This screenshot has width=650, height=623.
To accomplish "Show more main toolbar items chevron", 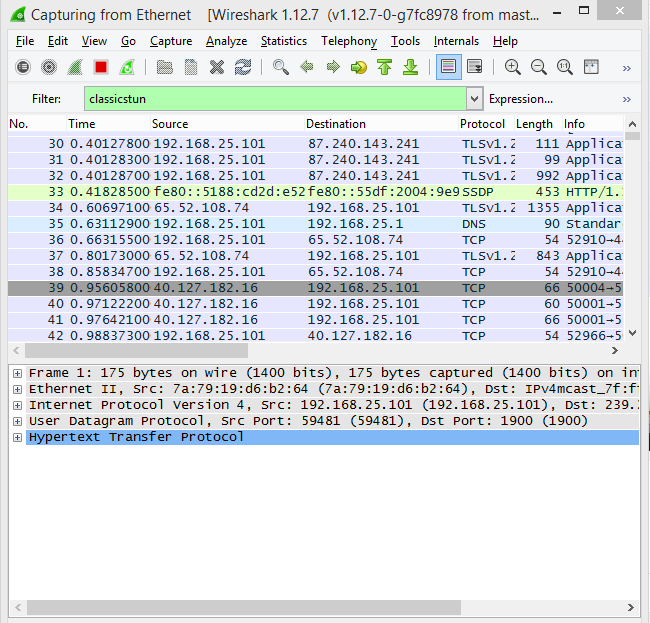I will (627, 68).
